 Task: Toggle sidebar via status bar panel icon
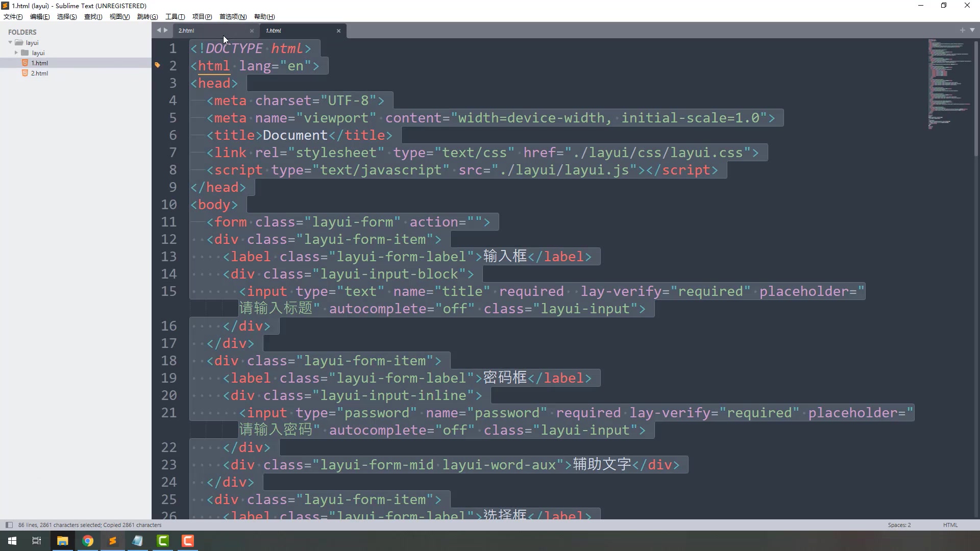[x=9, y=525]
